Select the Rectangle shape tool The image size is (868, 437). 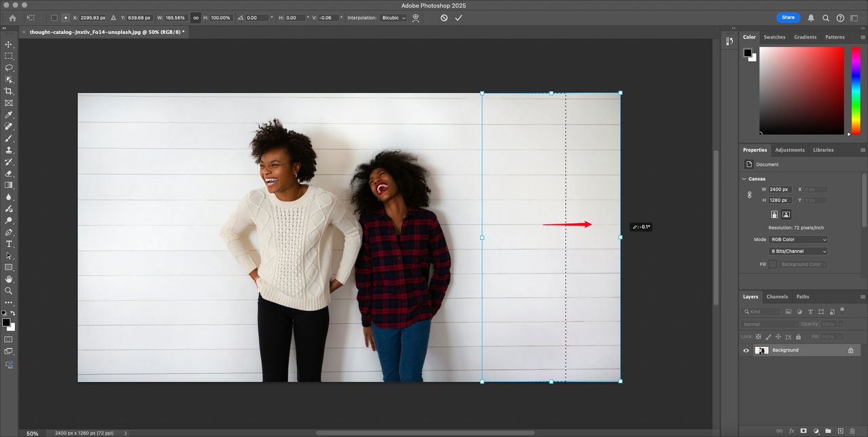coord(9,268)
